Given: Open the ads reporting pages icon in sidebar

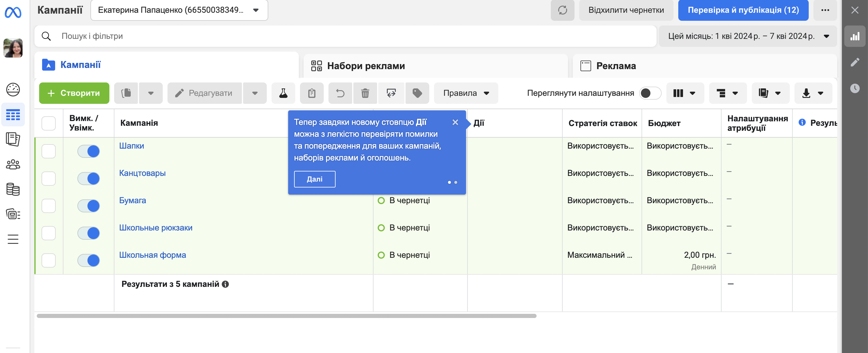Looking at the screenshot, I should point(13,139).
